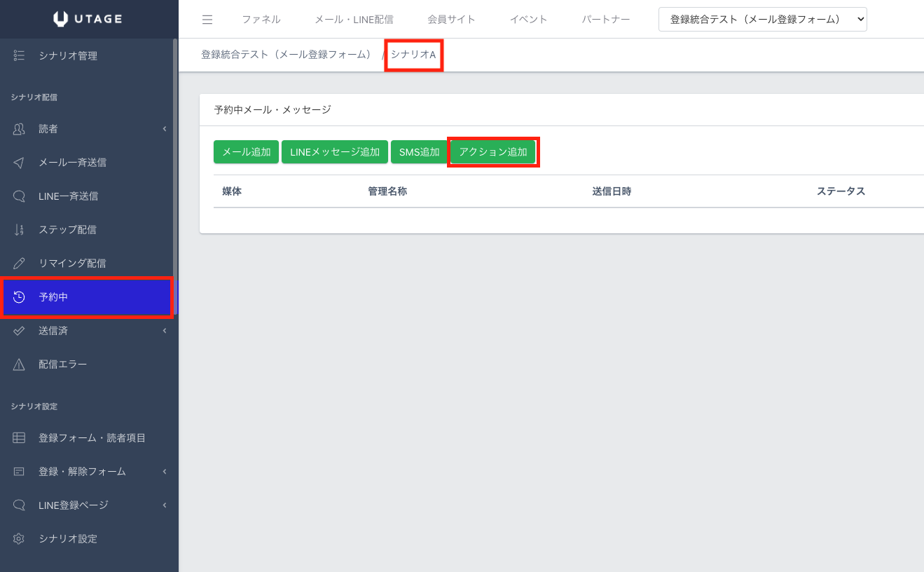This screenshot has height=572, width=924.
Task: Click the gear icon for シナリオ設定
Action: [x=19, y=539]
